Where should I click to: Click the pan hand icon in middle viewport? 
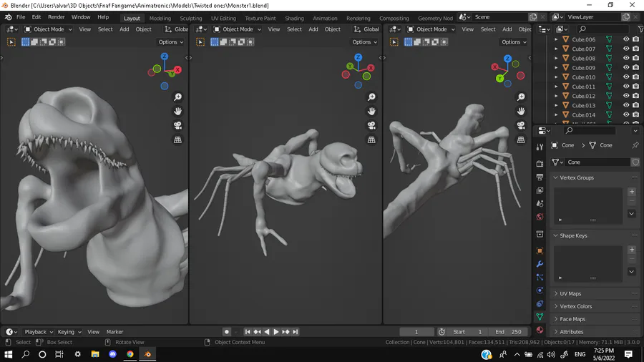[x=371, y=111]
